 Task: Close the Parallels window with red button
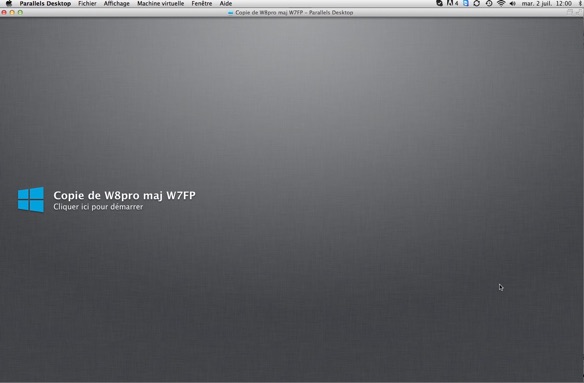pos(4,12)
